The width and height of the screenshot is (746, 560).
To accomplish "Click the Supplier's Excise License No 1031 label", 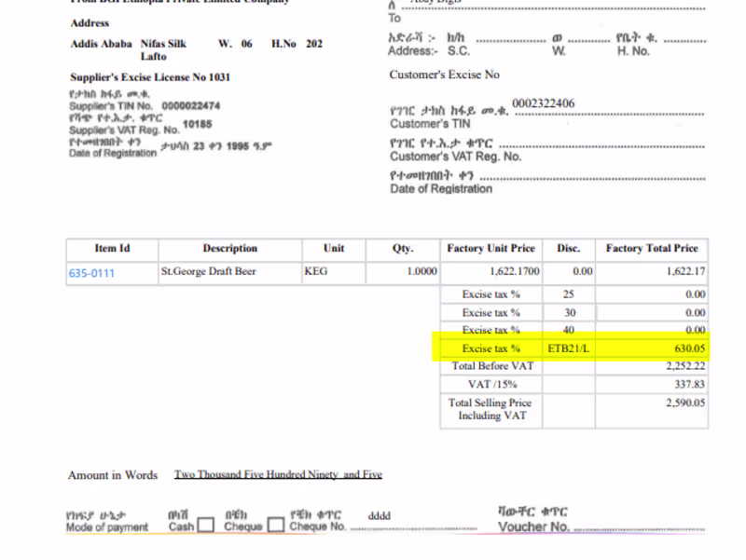I will click(149, 76).
